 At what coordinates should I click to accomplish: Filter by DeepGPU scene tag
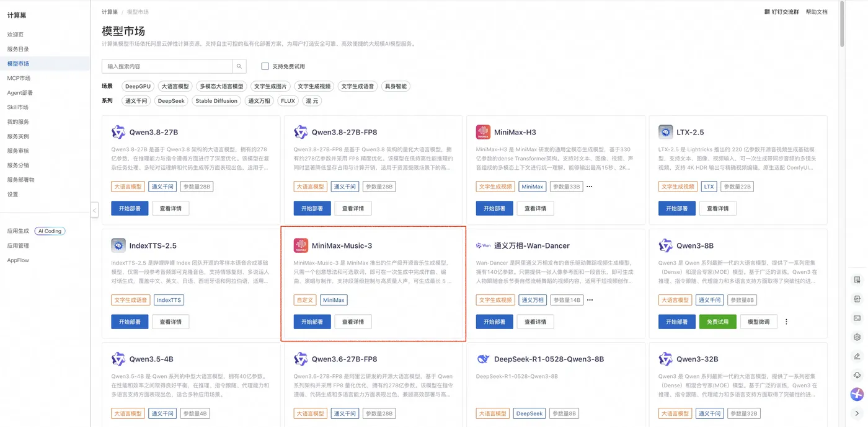pyautogui.click(x=138, y=86)
